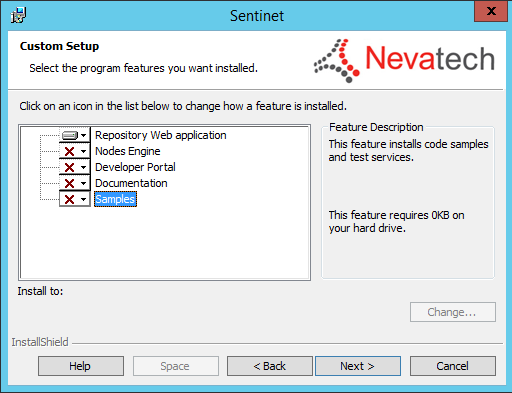
Task: Select the Developer Portal feature label
Action: click(135, 167)
